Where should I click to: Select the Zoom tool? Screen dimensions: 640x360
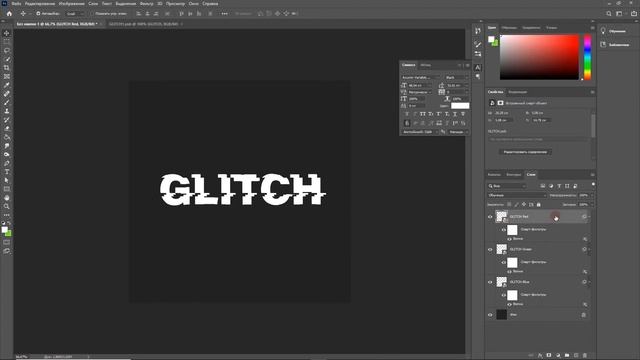point(7,207)
